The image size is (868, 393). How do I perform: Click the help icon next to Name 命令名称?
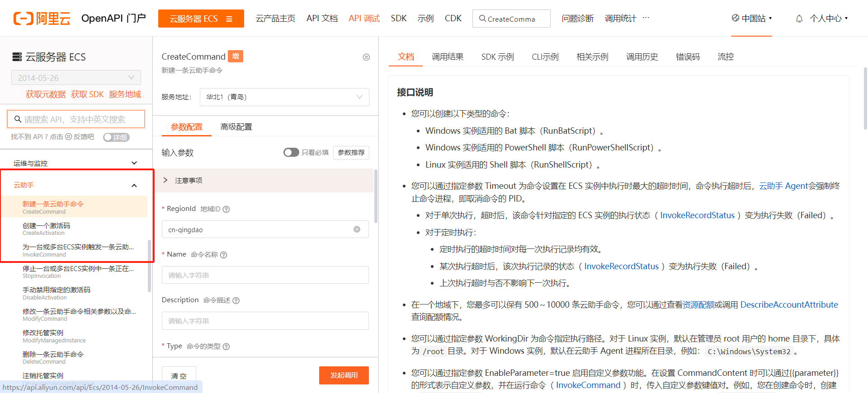[x=223, y=255]
